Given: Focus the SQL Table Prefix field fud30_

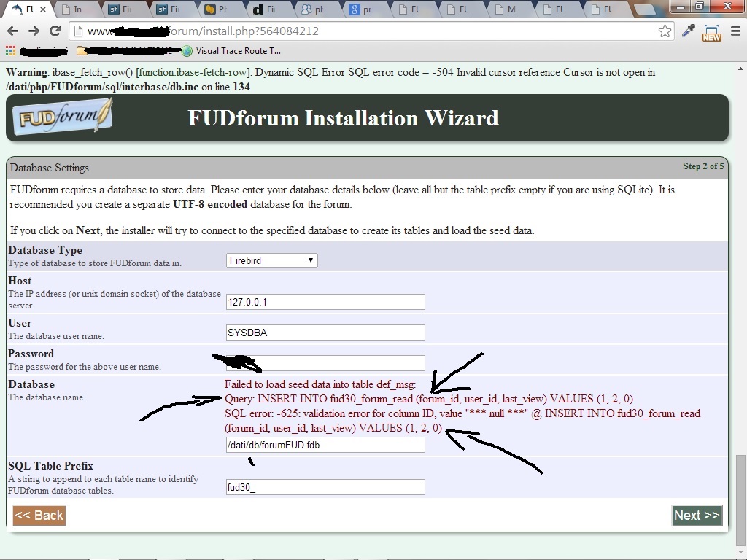Looking at the screenshot, I should [x=325, y=487].
